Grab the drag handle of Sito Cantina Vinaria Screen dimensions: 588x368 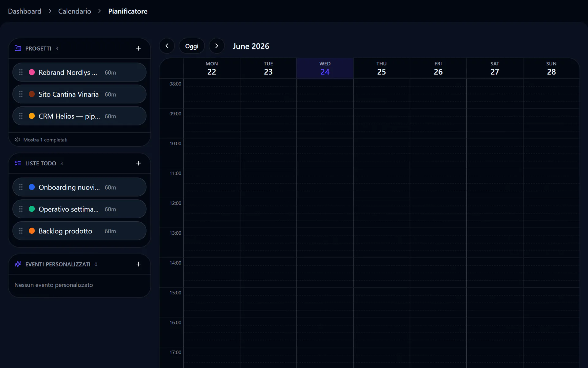click(x=21, y=94)
